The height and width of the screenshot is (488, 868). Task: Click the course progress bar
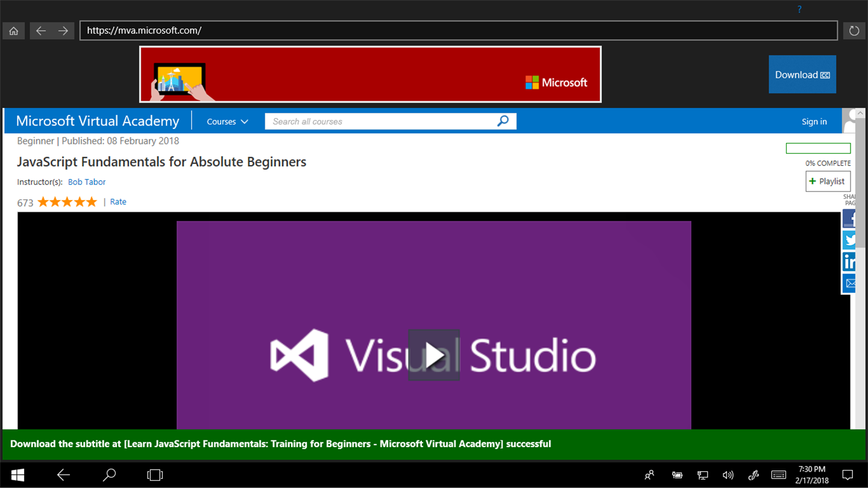[x=818, y=148]
